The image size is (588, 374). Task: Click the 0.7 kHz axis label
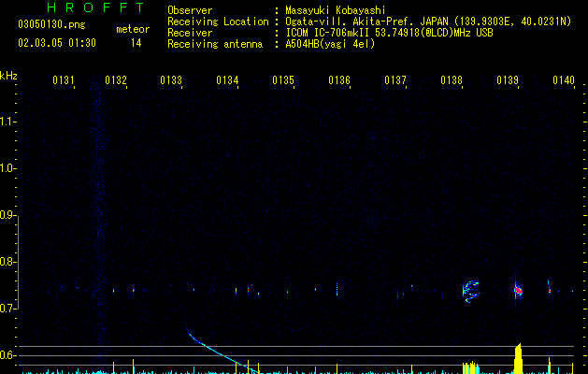click(8, 309)
